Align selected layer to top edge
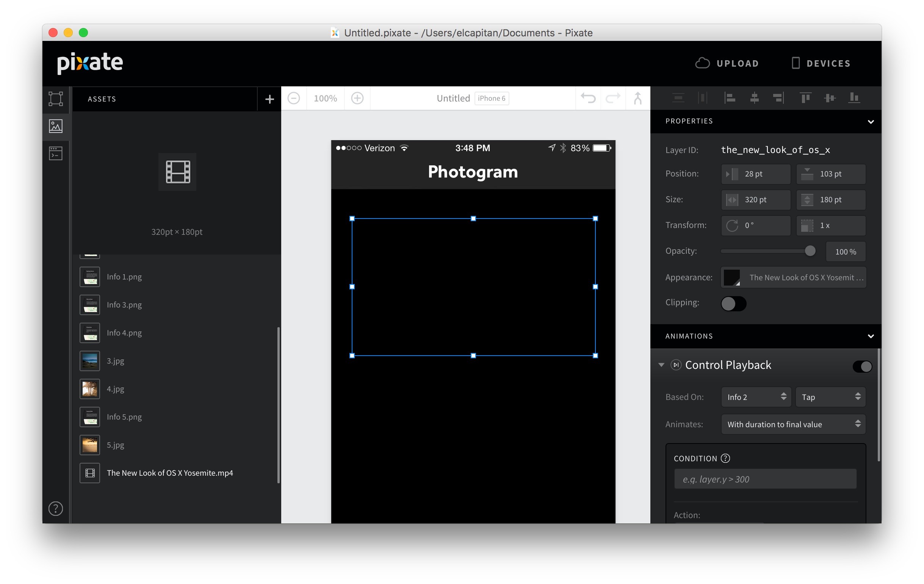This screenshot has height=584, width=924. [805, 98]
